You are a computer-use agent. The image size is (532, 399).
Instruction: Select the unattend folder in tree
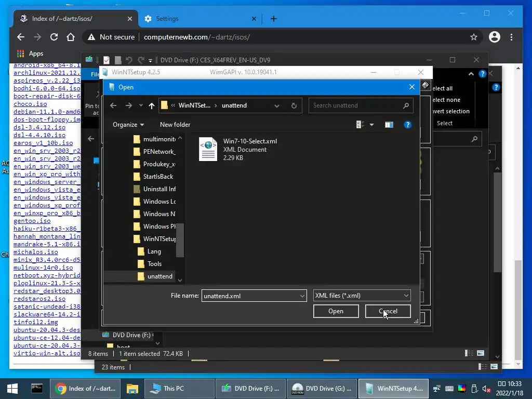(155, 276)
